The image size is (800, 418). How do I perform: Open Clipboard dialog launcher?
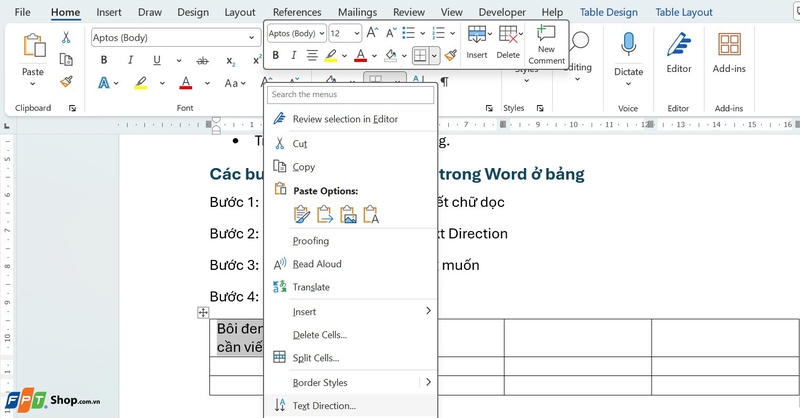(x=72, y=108)
